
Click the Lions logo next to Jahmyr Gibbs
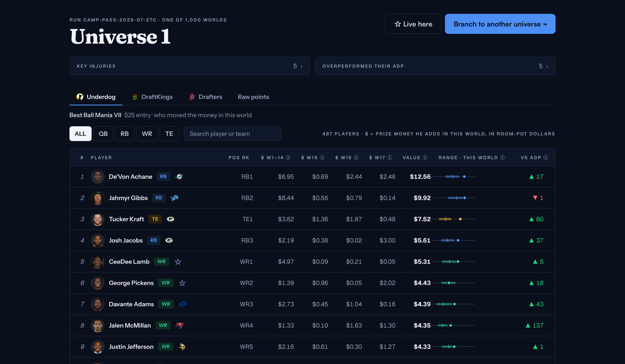174,198
